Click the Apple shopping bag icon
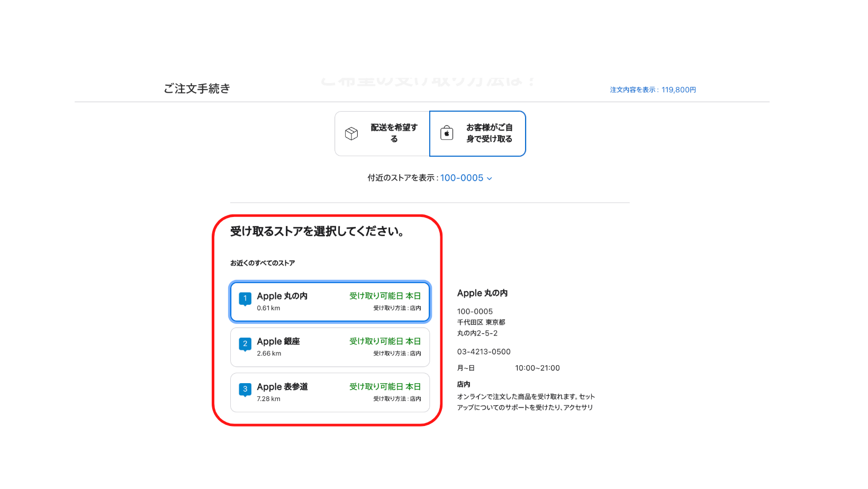The image size is (868, 489). 447,133
